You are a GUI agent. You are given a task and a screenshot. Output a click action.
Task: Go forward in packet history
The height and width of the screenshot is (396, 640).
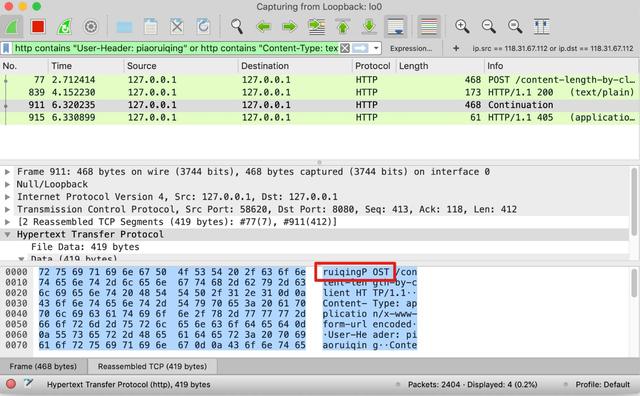(289, 27)
